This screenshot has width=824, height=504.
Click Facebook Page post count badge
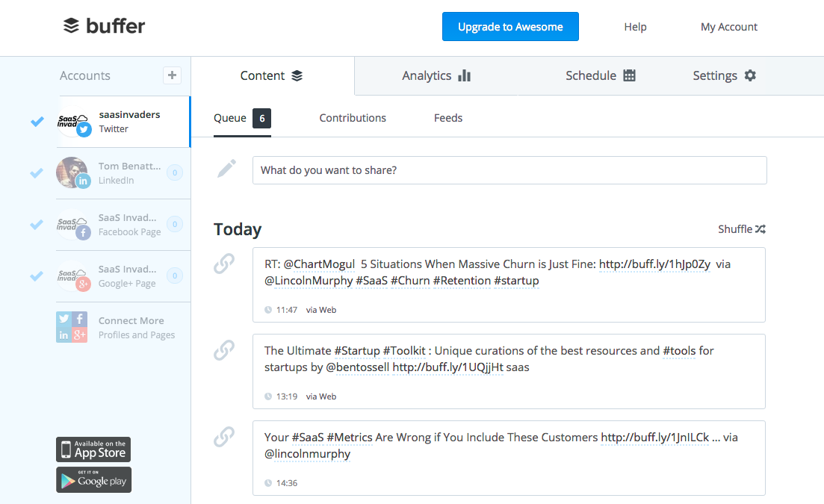(175, 224)
